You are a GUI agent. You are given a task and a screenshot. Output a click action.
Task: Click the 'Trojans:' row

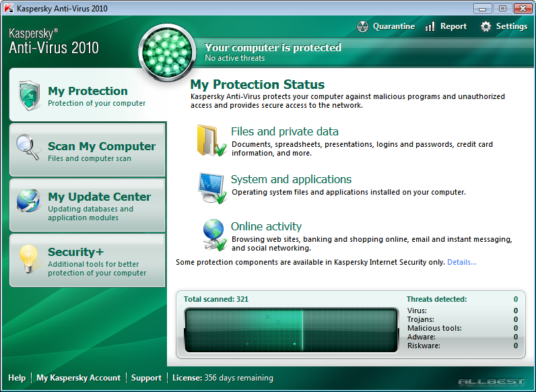click(462, 319)
